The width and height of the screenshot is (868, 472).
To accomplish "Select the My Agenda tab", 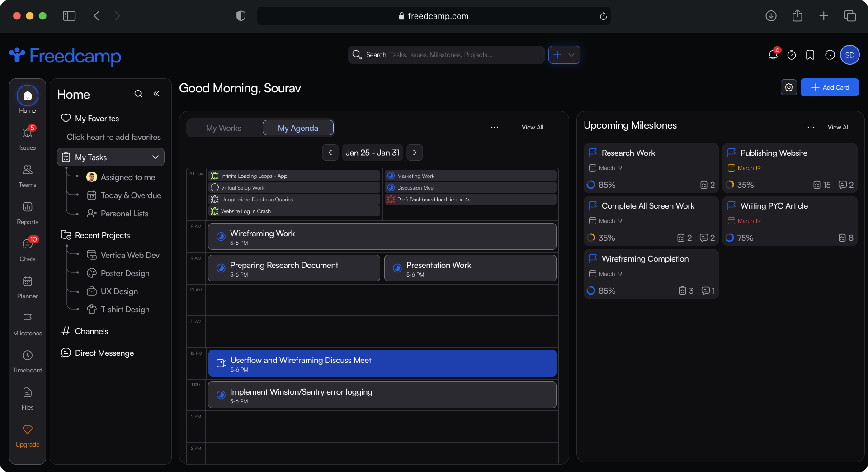I will click(298, 128).
